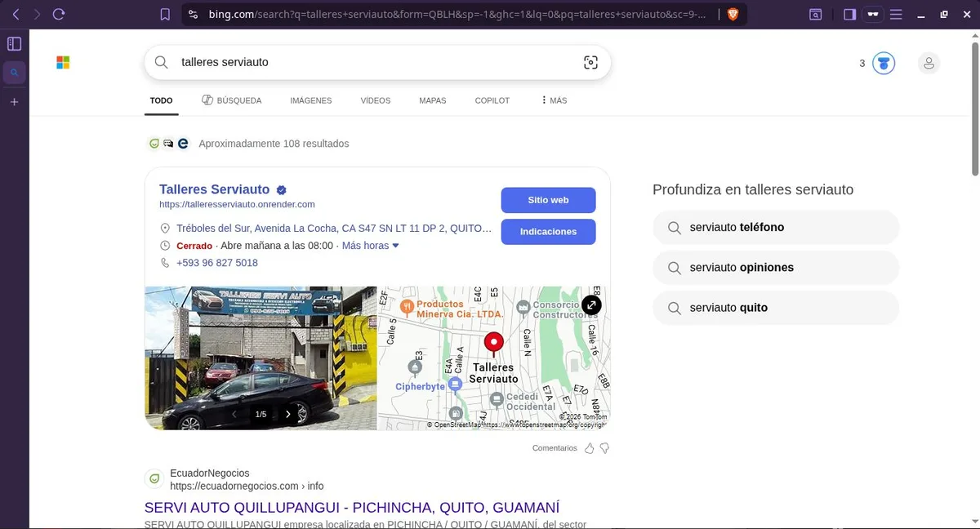The image size is (980, 529).
Task: Click Productos Minerva Cia. LTDA. on map
Action: (x=451, y=309)
